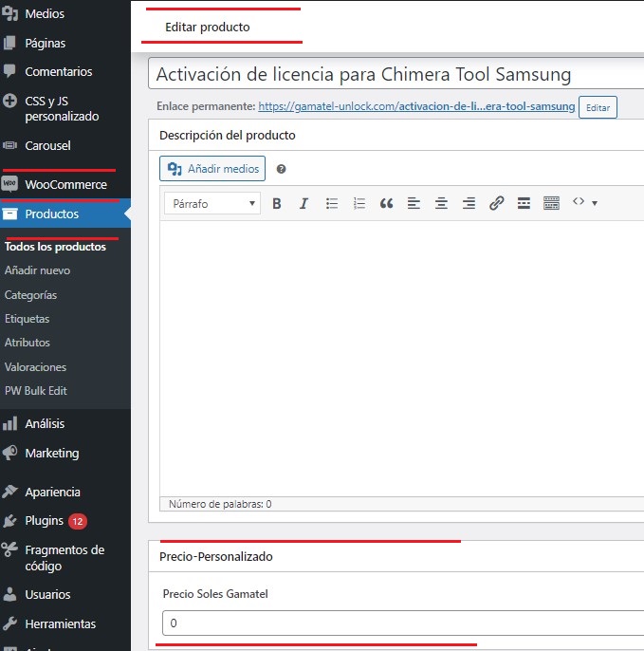Insert a bulleted list
Image resolution: width=644 pixels, height=651 pixels.
point(332,203)
